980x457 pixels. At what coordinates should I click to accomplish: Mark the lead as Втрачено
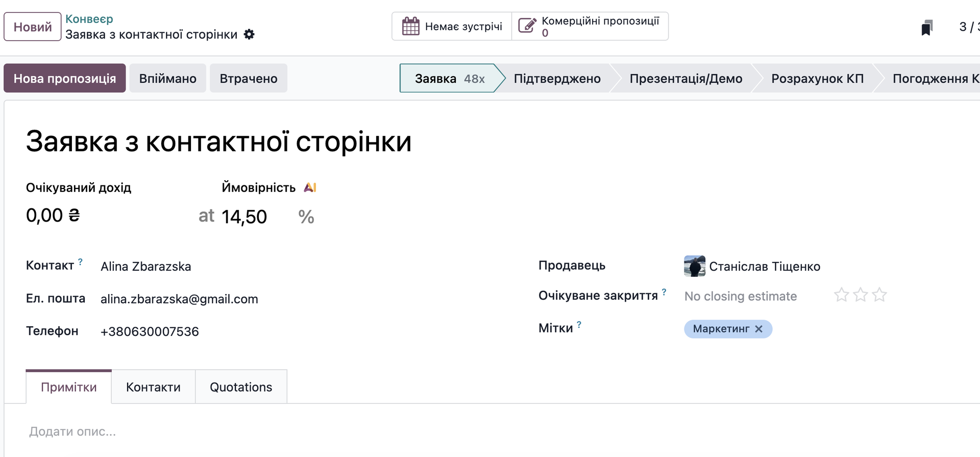point(249,78)
